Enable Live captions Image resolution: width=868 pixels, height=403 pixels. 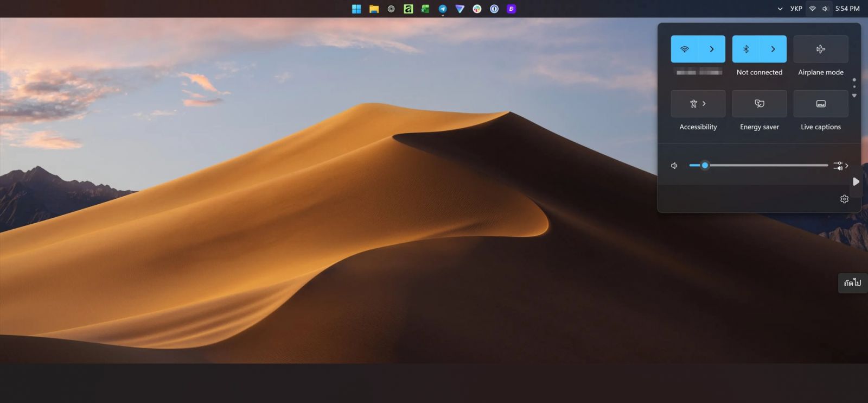(x=821, y=104)
